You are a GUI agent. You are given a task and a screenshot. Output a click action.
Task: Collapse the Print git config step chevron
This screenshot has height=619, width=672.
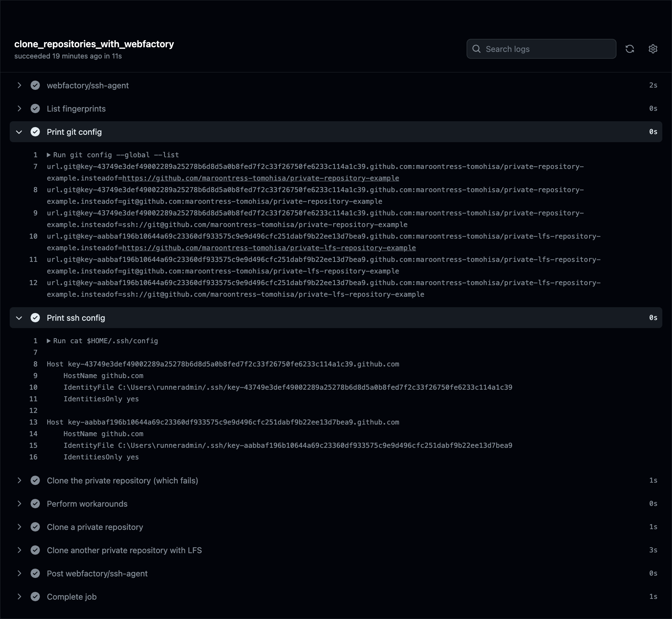click(19, 132)
